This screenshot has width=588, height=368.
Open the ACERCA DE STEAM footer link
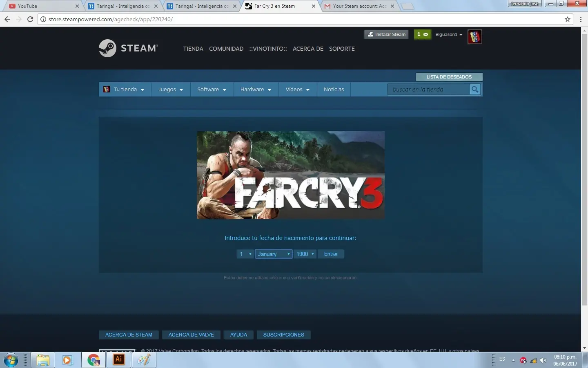click(129, 335)
